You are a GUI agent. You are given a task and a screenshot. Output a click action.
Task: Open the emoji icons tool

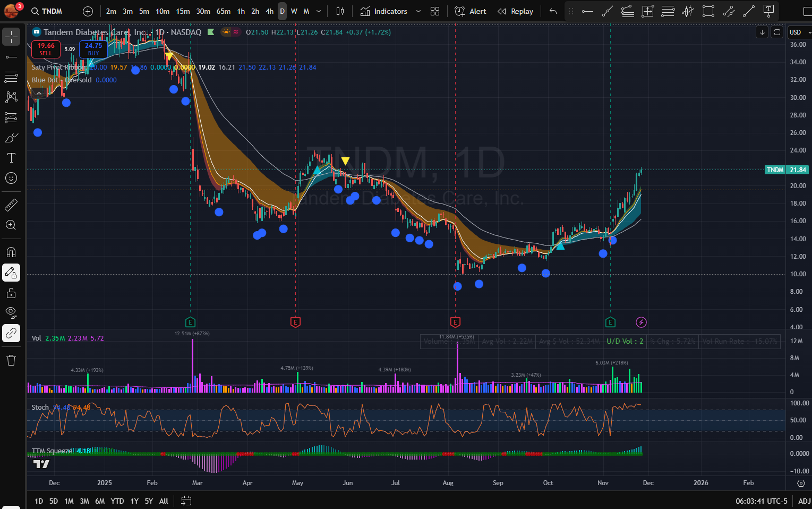11,178
